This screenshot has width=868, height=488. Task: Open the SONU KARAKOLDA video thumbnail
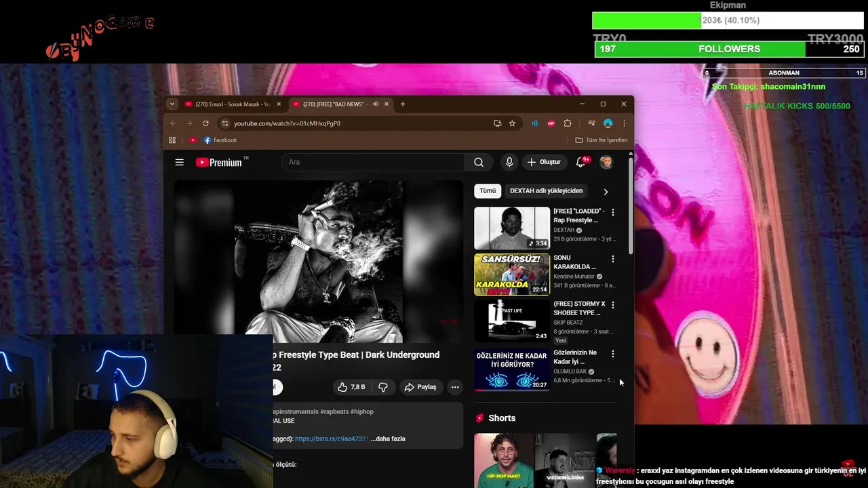512,274
